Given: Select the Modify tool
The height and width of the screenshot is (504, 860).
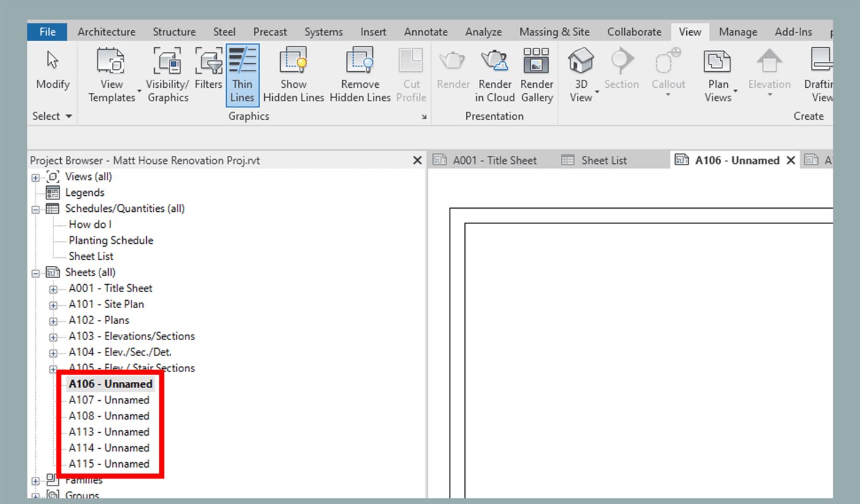Looking at the screenshot, I should pyautogui.click(x=53, y=71).
